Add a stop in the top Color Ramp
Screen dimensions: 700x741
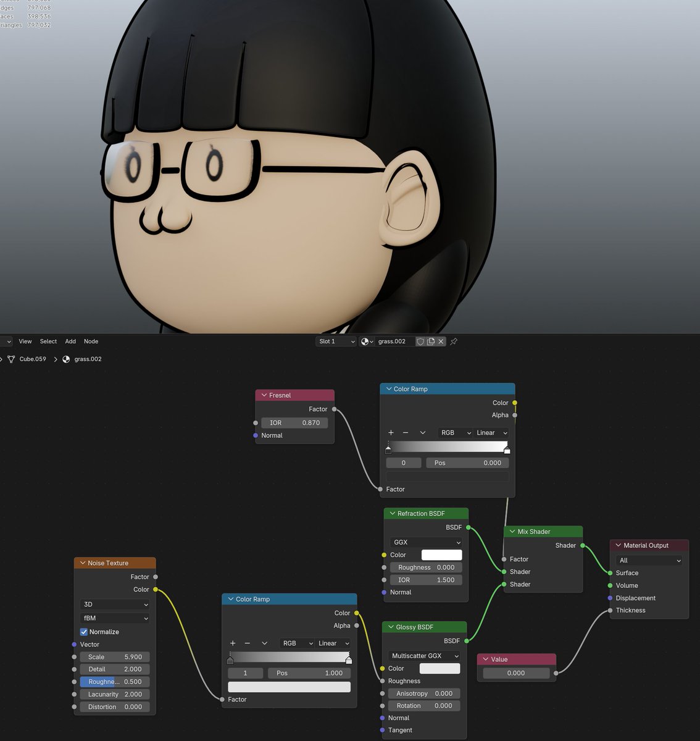(391, 433)
